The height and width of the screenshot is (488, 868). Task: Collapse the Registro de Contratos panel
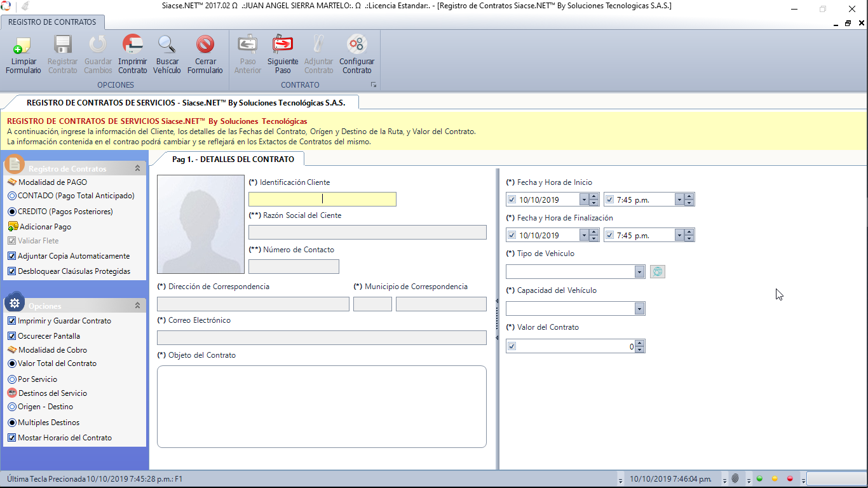[137, 168]
